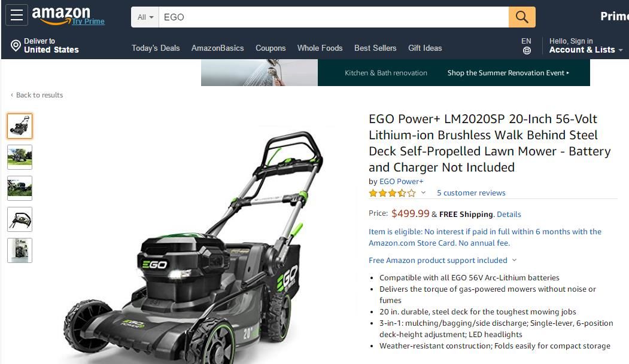Click the delivery location pin icon
The height and width of the screenshot is (364, 629).
(16, 45)
